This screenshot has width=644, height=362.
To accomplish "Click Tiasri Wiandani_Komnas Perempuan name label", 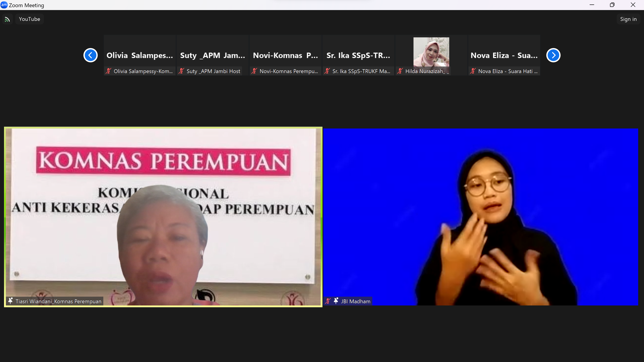I will click(x=59, y=301).
